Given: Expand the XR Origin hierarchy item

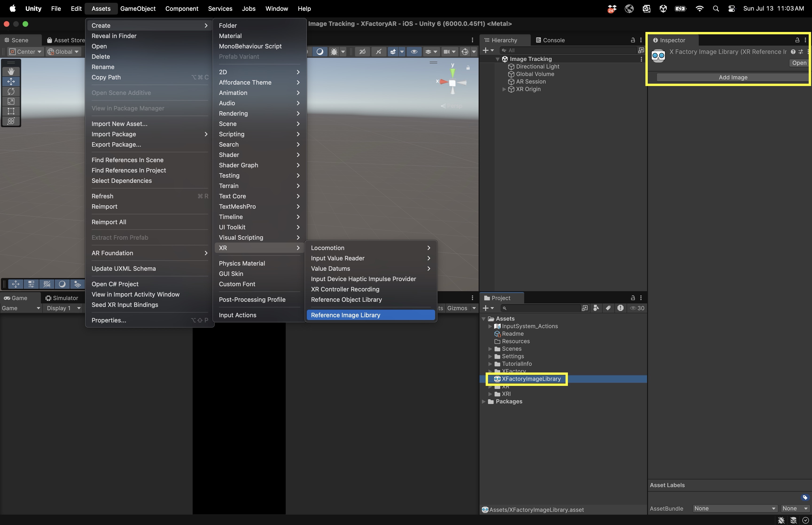Looking at the screenshot, I should (504, 89).
